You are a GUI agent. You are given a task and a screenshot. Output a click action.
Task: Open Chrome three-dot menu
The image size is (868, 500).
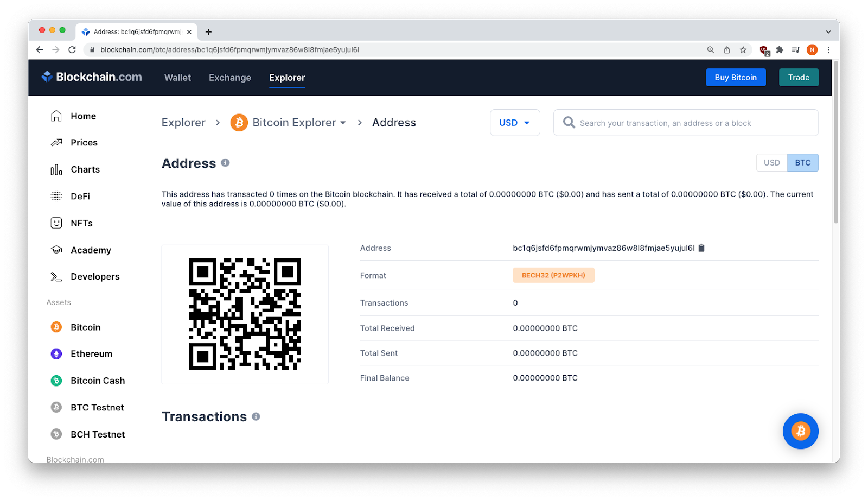tap(828, 49)
